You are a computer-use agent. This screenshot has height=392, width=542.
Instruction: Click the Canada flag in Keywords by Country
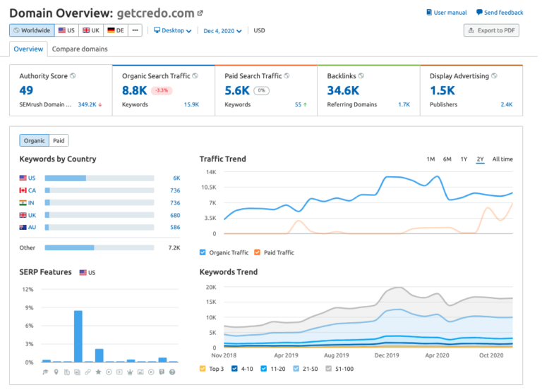coord(23,190)
